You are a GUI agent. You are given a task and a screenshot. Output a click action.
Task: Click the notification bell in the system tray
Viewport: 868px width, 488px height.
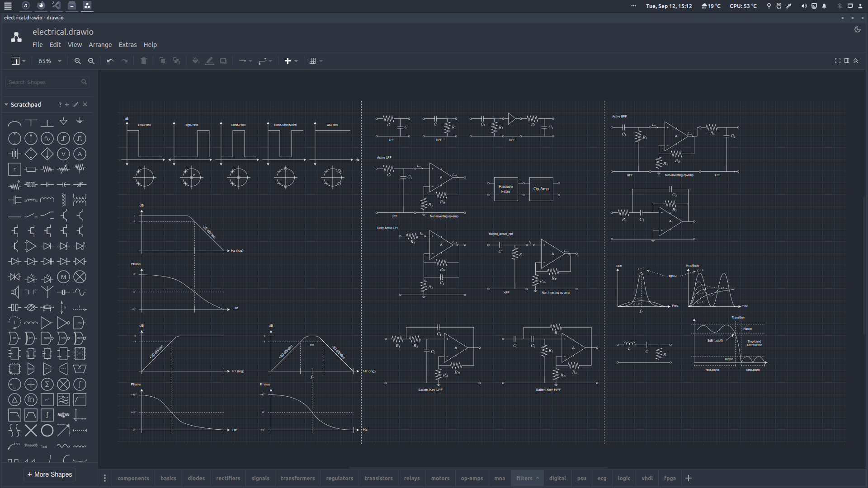point(824,6)
